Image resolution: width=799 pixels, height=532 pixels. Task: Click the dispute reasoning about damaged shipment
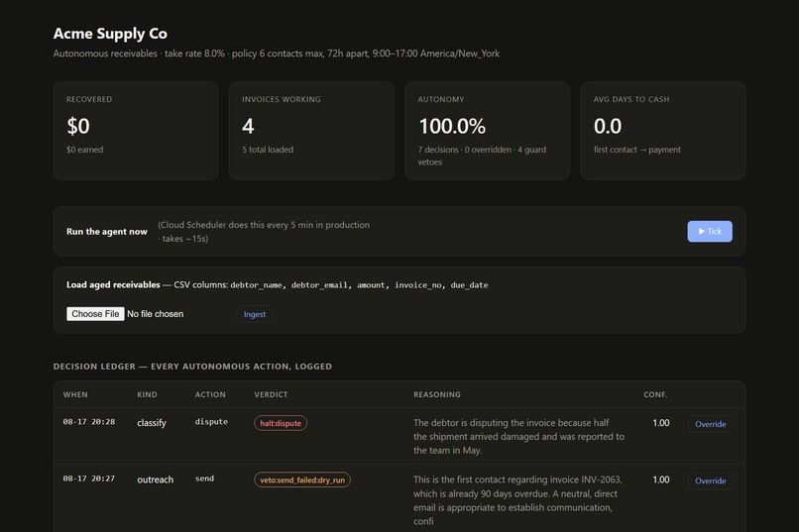pos(518,436)
